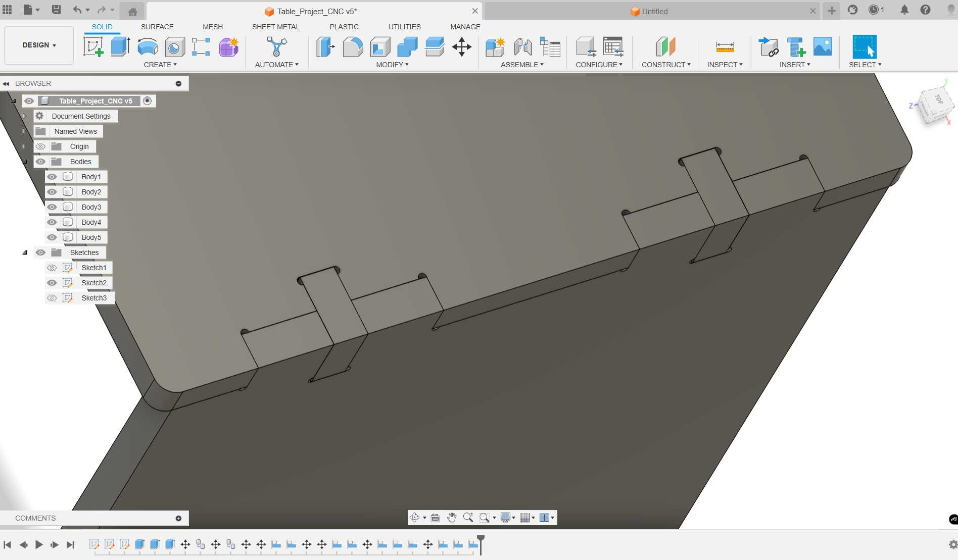Show the Origin folder via eye icon
The height and width of the screenshot is (560, 958).
point(40,146)
